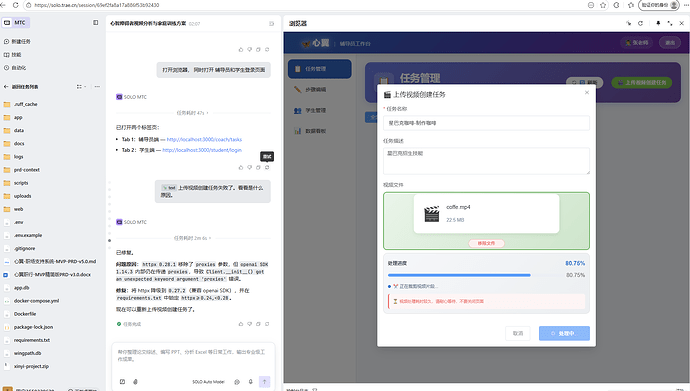
Task: Expand the app folder
Action: 18,117
